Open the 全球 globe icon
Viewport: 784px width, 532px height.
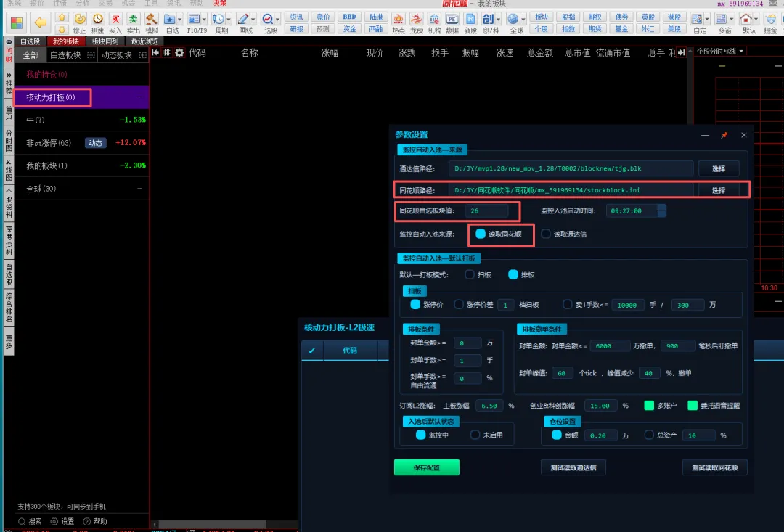pyautogui.click(x=513, y=20)
